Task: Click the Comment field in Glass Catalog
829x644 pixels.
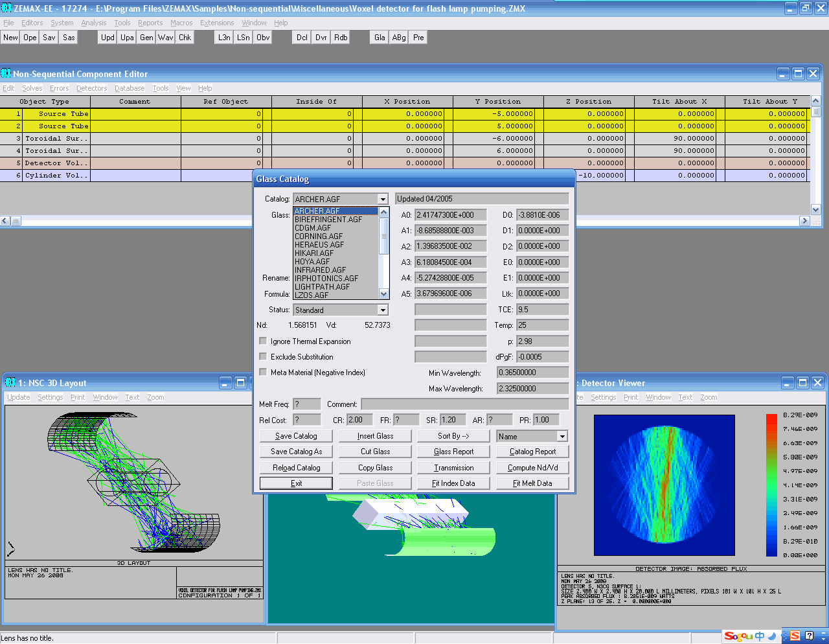Action: coord(464,404)
